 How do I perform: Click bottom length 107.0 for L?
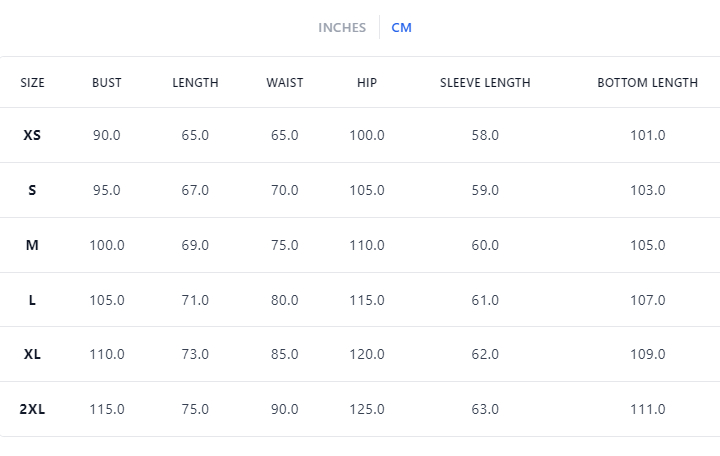pyautogui.click(x=648, y=300)
